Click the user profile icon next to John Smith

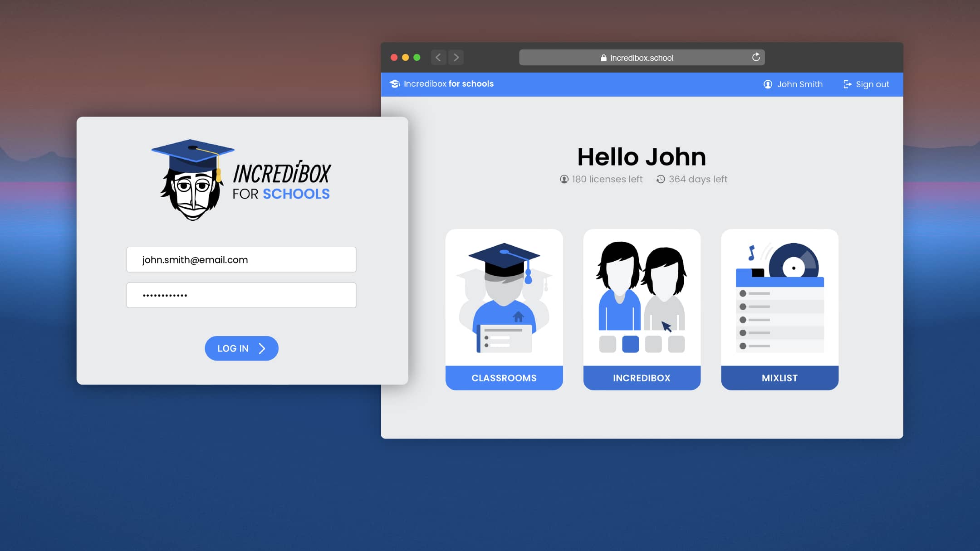[767, 84]
